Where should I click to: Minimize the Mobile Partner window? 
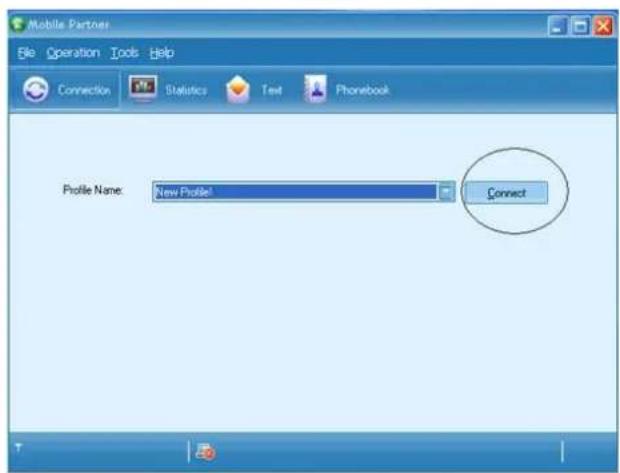click(x=558, y=26)
